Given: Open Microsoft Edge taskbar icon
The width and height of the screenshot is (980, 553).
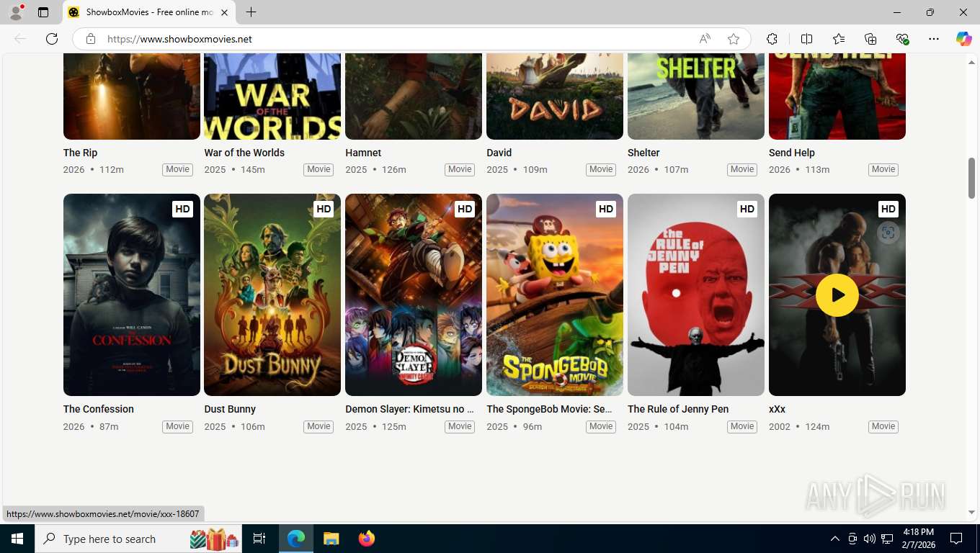Looking at the screenshot, I should click(x=296, y=539).
